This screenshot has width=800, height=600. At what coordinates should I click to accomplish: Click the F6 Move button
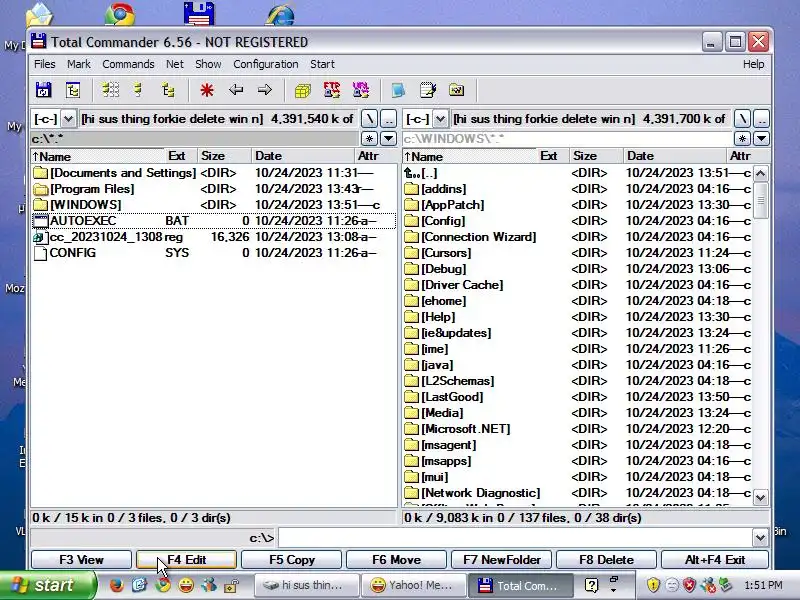(x=396, y=560)
